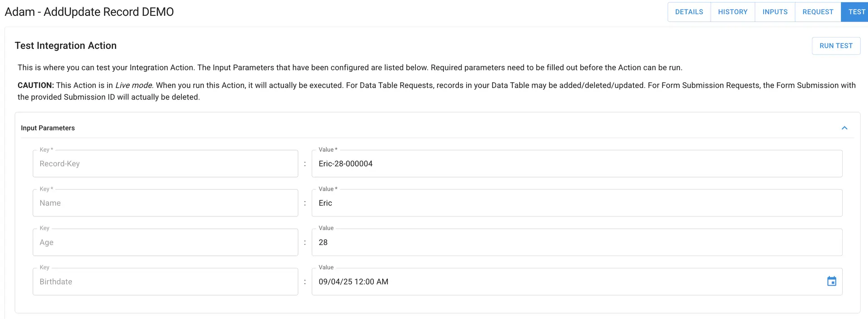Viewport: 868px width, 319px height.
Task: Collapse the Input Parameters section
Action: [x=844, y=128]
